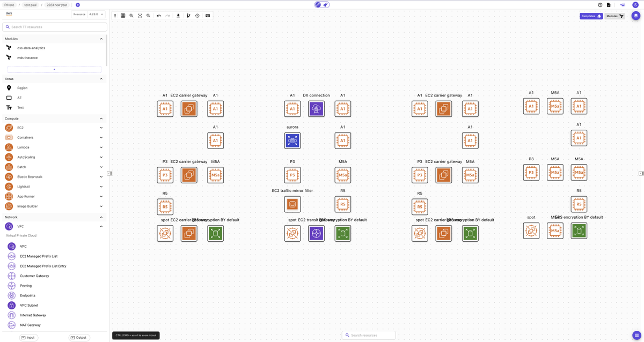Click the canvas resource search field
The image size is (644, 342).
(369, 334)
